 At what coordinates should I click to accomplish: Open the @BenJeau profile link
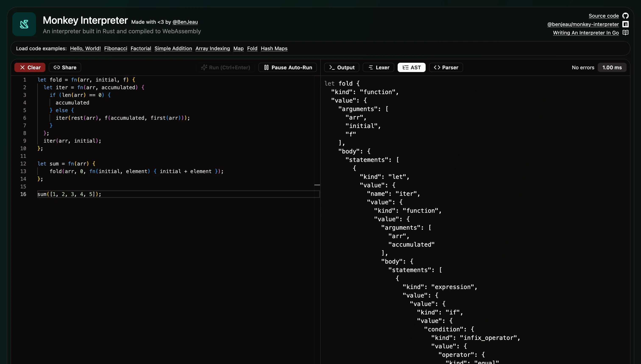point(185,22)
